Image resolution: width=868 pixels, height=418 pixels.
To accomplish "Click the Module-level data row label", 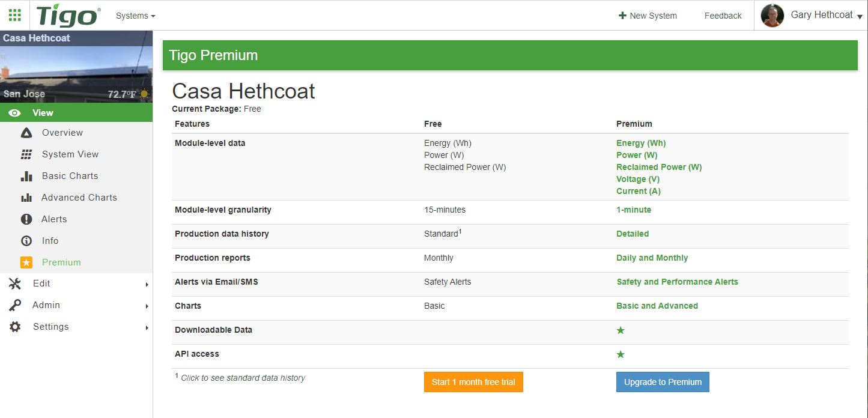I will [x=210, y=143].
